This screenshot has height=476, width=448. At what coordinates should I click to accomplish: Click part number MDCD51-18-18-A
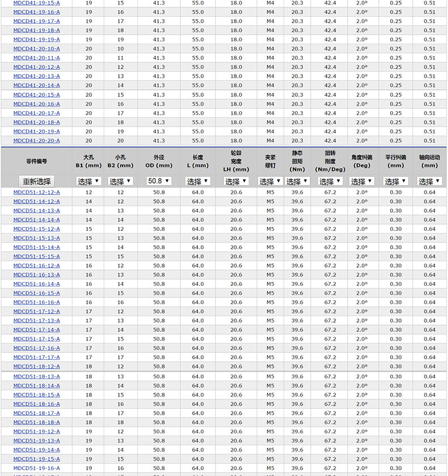(36, 422)
